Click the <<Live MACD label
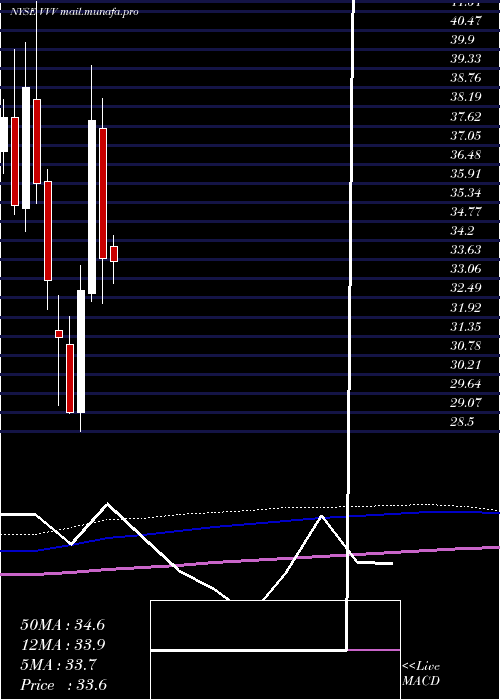 pyautogui.click(x=421, y=673)
